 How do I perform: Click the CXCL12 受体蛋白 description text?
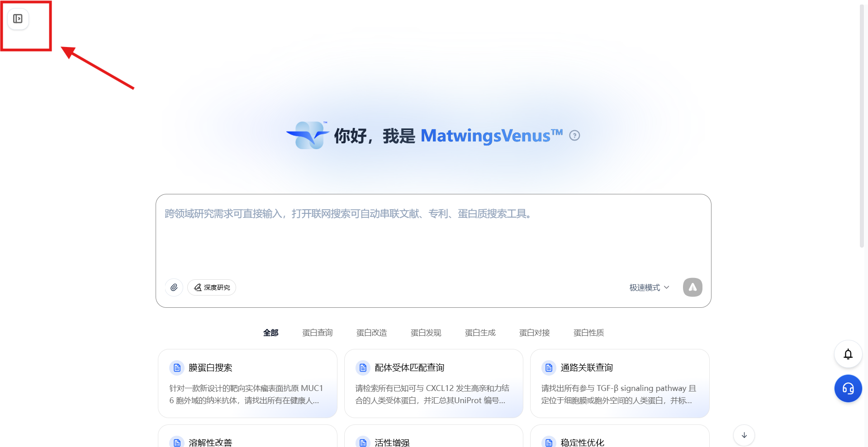(432, 394)
